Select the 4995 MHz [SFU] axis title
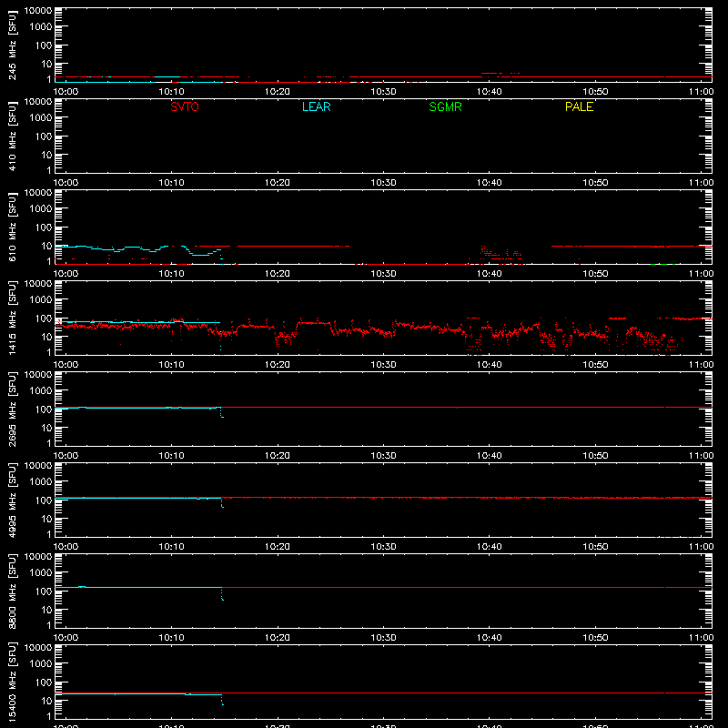Viewport: 728px width, 728px height. click(12, 500)
